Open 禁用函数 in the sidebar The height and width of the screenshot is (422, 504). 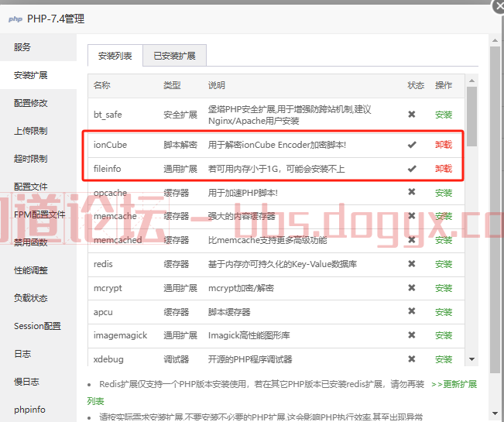coord(31,242)
